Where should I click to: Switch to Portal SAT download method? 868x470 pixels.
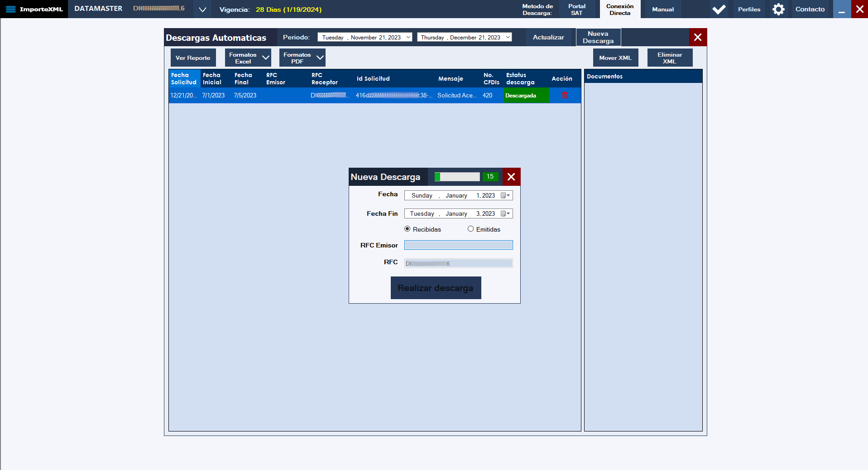pyautogui.click(x=576, y=10)
